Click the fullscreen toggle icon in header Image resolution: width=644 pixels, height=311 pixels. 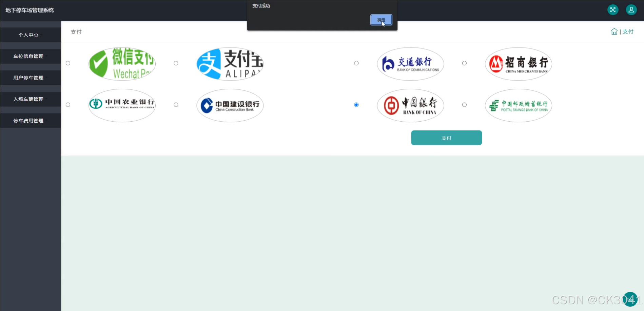[612, 10]
